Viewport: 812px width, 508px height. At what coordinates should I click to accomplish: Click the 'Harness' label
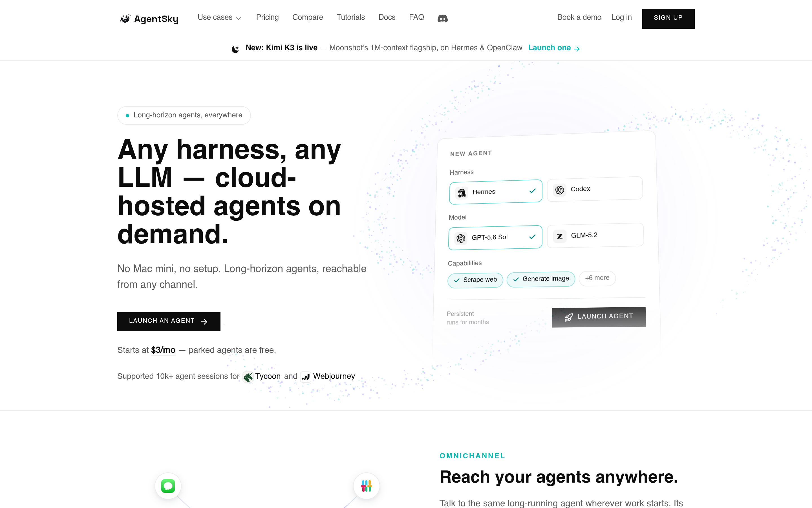[461, 172]
